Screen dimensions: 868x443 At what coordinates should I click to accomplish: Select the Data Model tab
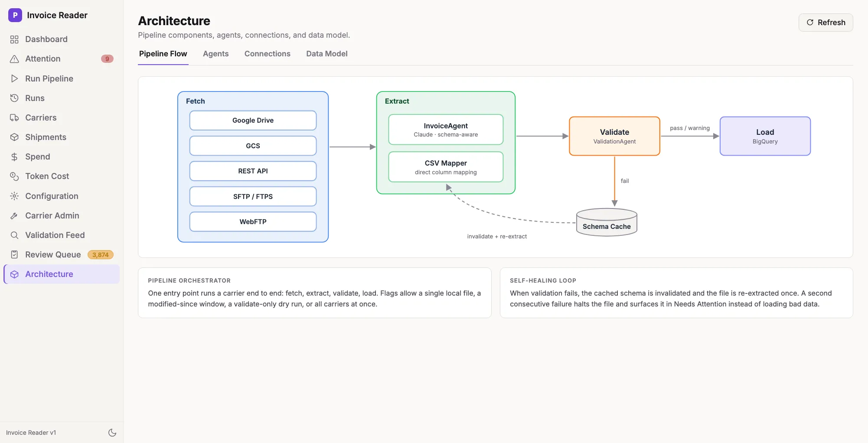click(x=327, y=54)
